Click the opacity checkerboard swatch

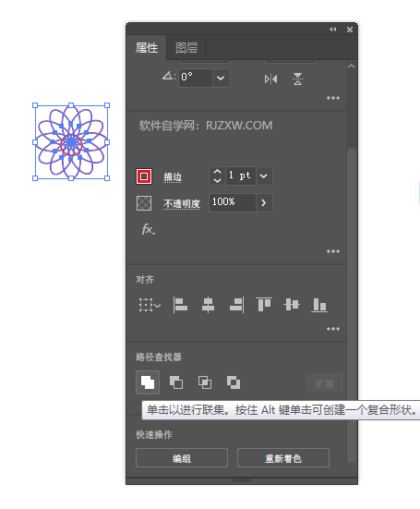click(x=144, y=203)
